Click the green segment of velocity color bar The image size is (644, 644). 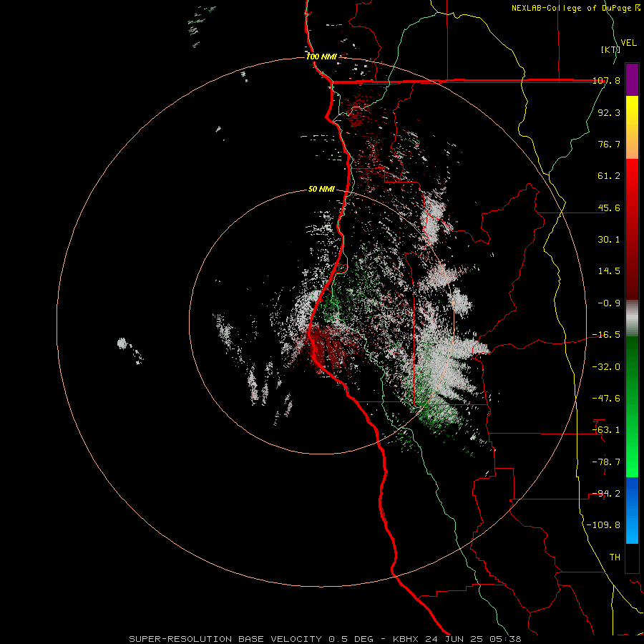(632, 406)
